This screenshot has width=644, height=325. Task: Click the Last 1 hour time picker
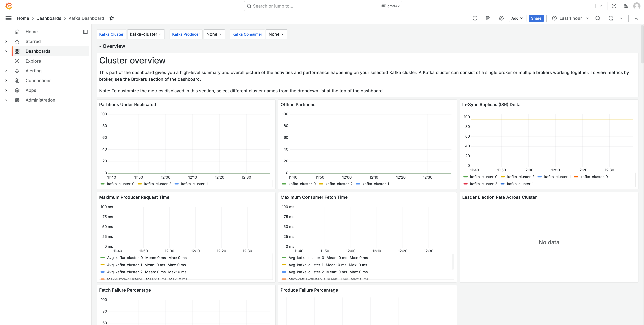click(x=570, y=18)
